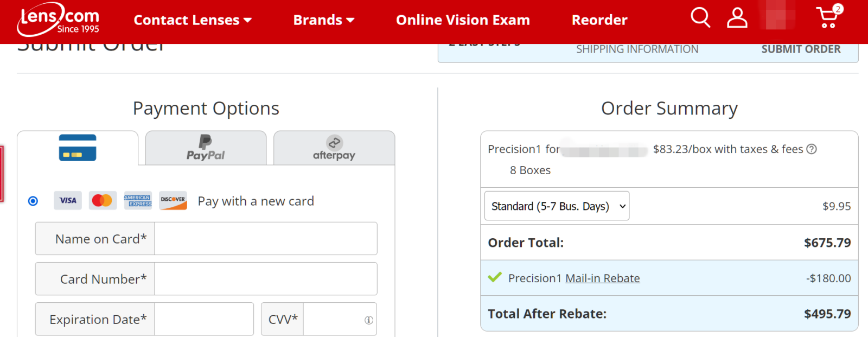The image size is (868, 337).
Task: Click the Mastercard logo
Action: [102, 200]
